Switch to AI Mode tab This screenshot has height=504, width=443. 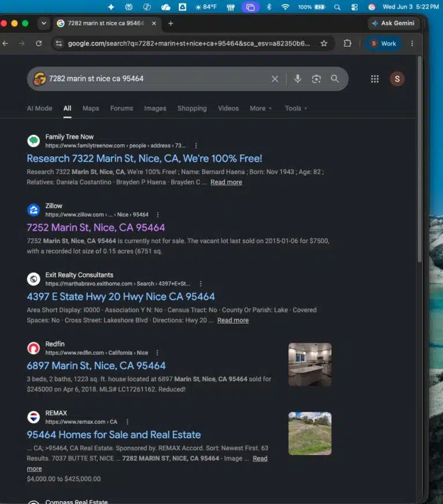pos(40,108)
